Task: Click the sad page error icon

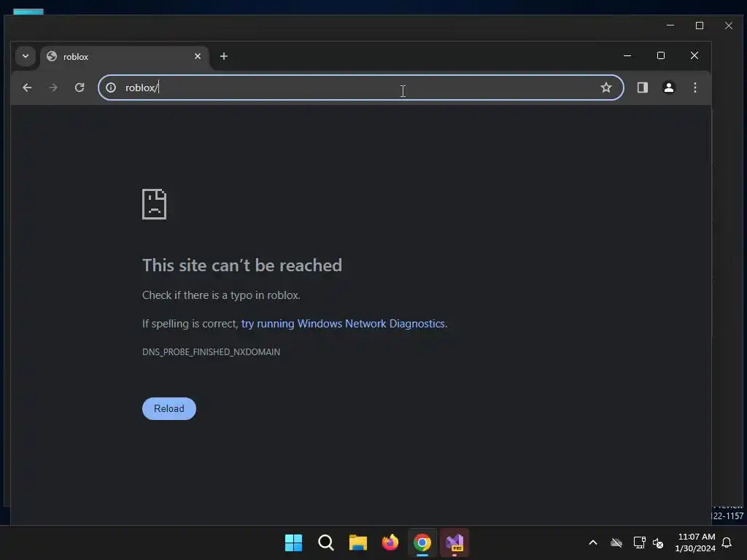Action: [155, 204]
